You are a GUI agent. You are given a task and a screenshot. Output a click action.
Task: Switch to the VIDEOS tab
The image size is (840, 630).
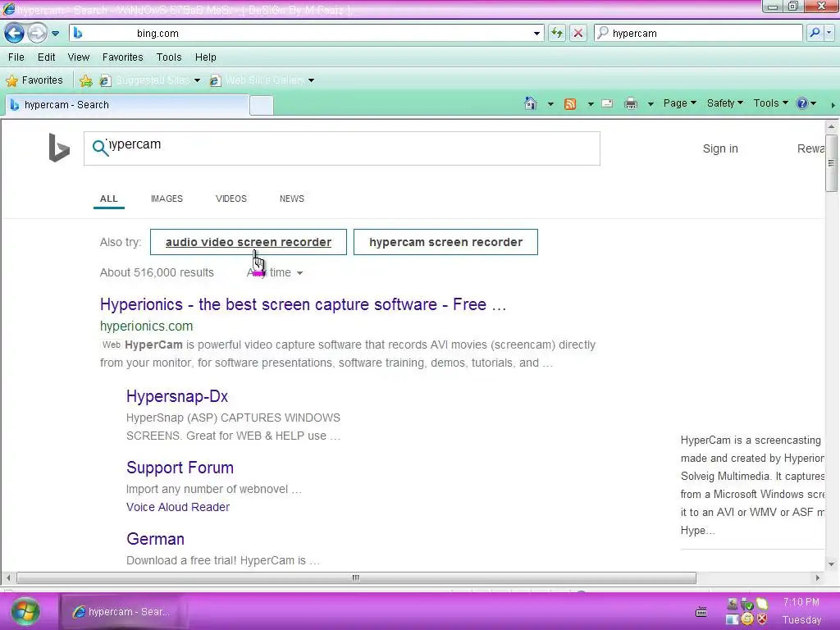(x=231, y=199)
